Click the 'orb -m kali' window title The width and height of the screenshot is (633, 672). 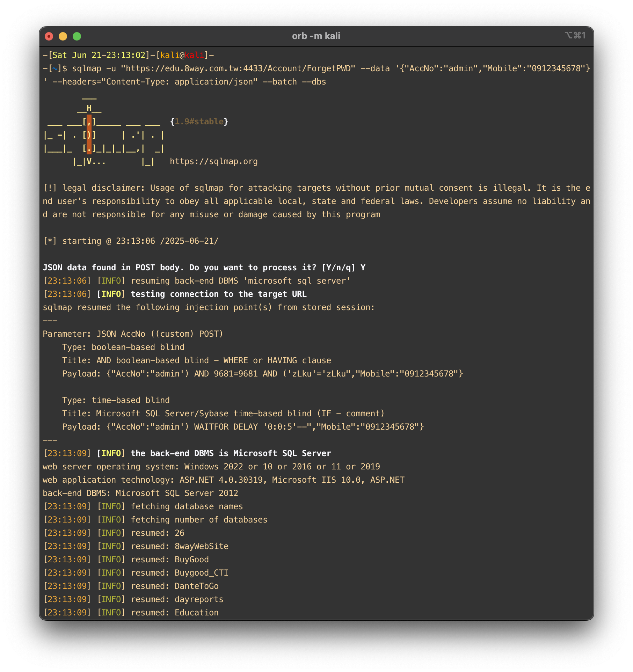point(316,36)
